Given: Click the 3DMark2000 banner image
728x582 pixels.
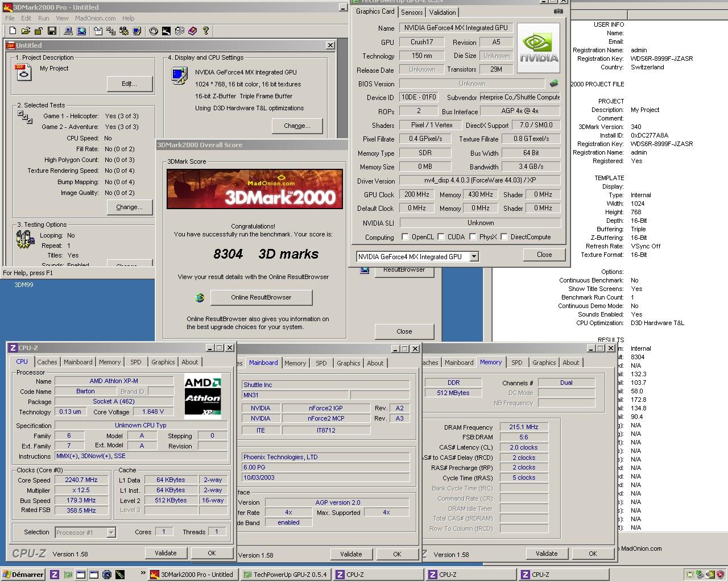Looking at the screenshot, I should click(255, 189).
